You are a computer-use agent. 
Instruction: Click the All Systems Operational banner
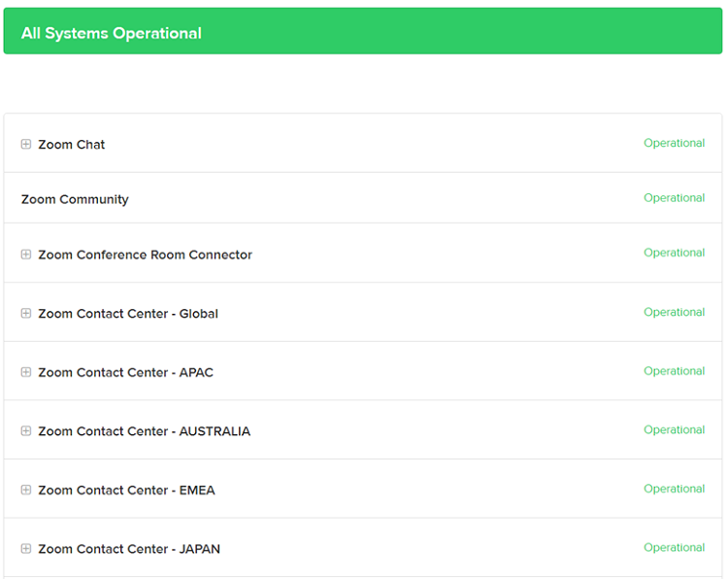[x=363, y=32]
